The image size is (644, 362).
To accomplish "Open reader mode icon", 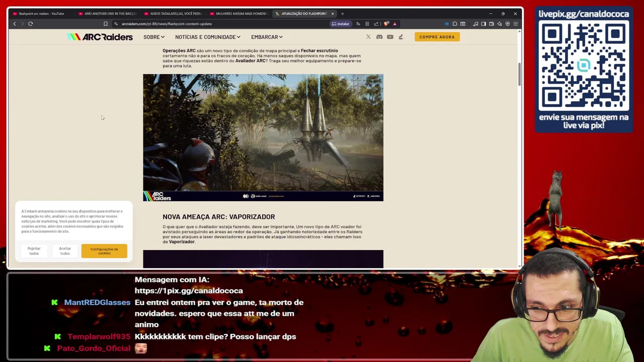I will tap(367, 24).
